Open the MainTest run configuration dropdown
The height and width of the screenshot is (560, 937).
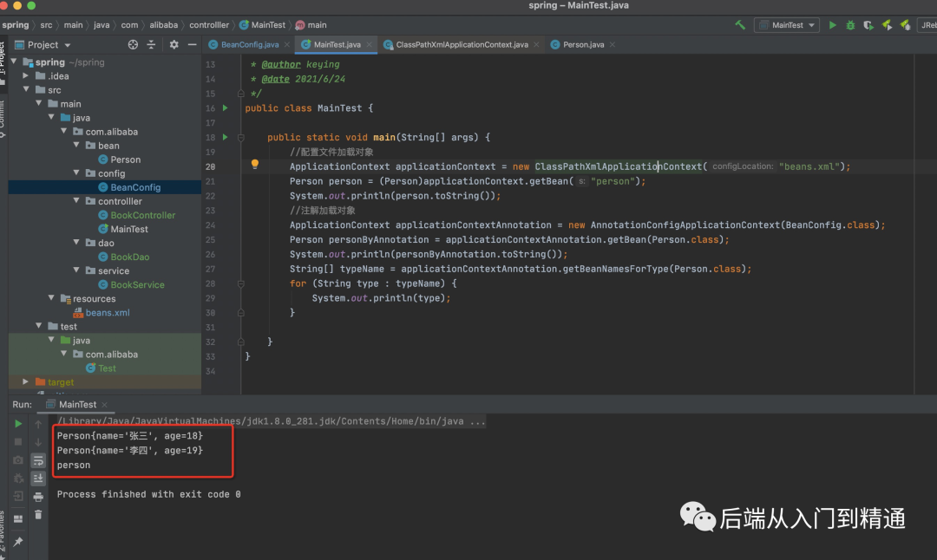tap(787, 25)
